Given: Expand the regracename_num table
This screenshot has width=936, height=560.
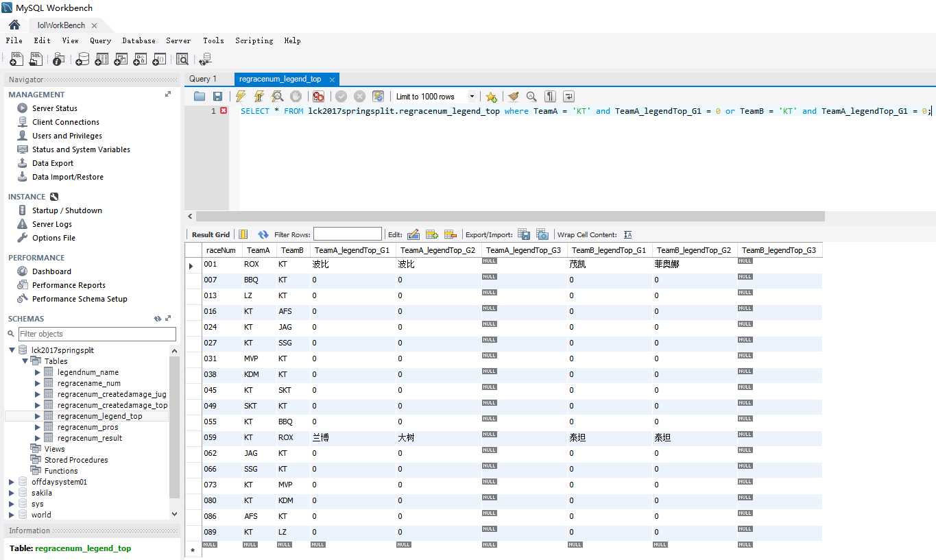Looking at the screenshot, I should [38, 383].
